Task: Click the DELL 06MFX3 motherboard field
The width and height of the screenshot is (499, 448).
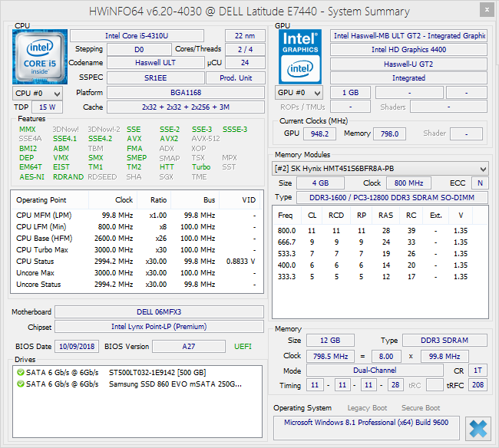Action: 158,312
